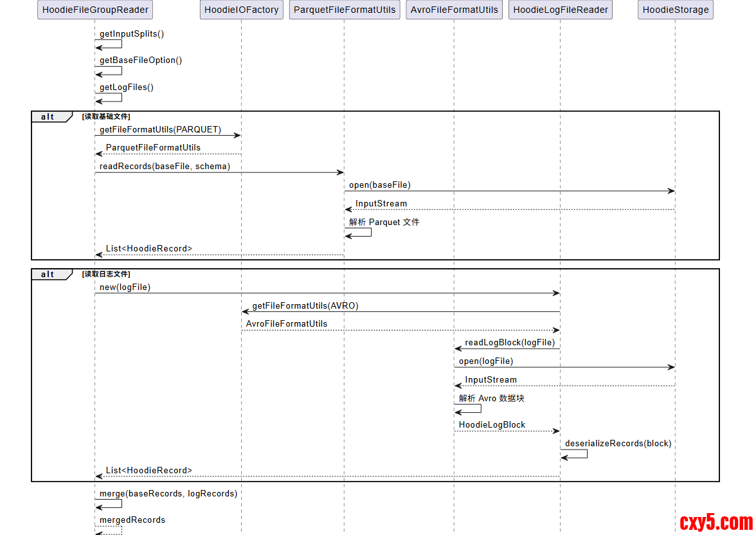Click the readLogBlock(logFile) message label
This screenshot has height=535, width=756.
click(x=510, y=343)
